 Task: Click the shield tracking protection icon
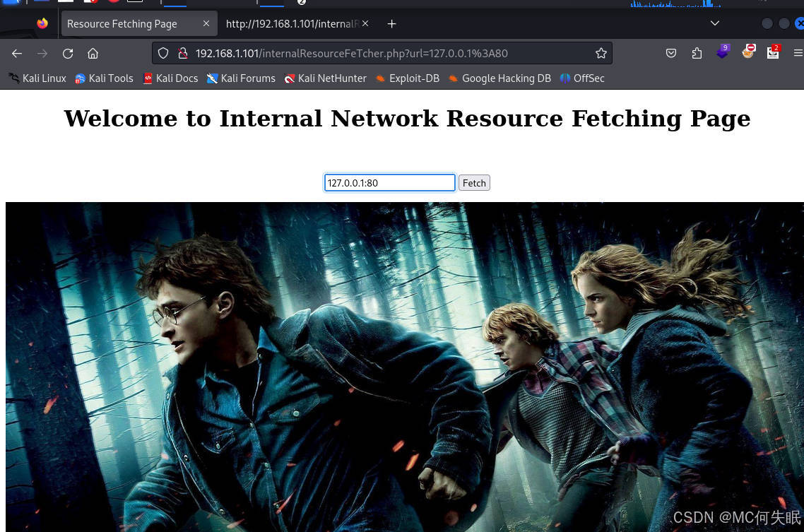[163, 53]
